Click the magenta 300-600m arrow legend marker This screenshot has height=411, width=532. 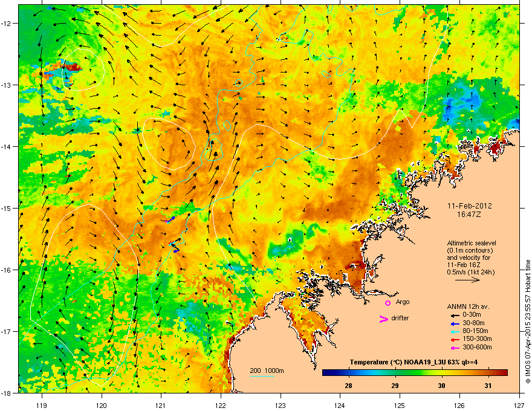[x=455, y=348]
